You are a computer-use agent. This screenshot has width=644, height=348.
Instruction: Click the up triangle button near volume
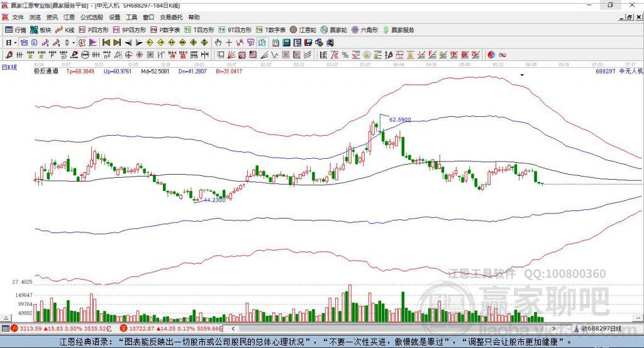tap(6, 318)
